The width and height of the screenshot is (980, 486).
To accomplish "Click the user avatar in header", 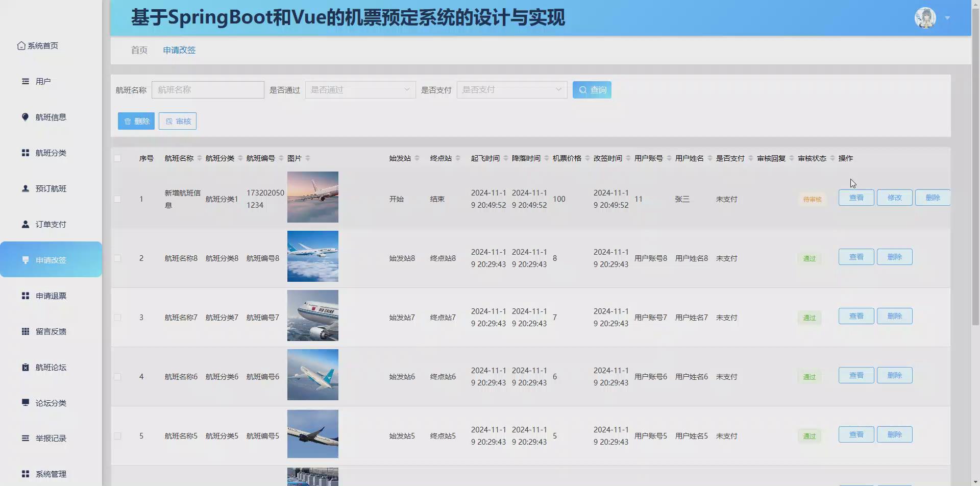I will click(x=925, y=18).
